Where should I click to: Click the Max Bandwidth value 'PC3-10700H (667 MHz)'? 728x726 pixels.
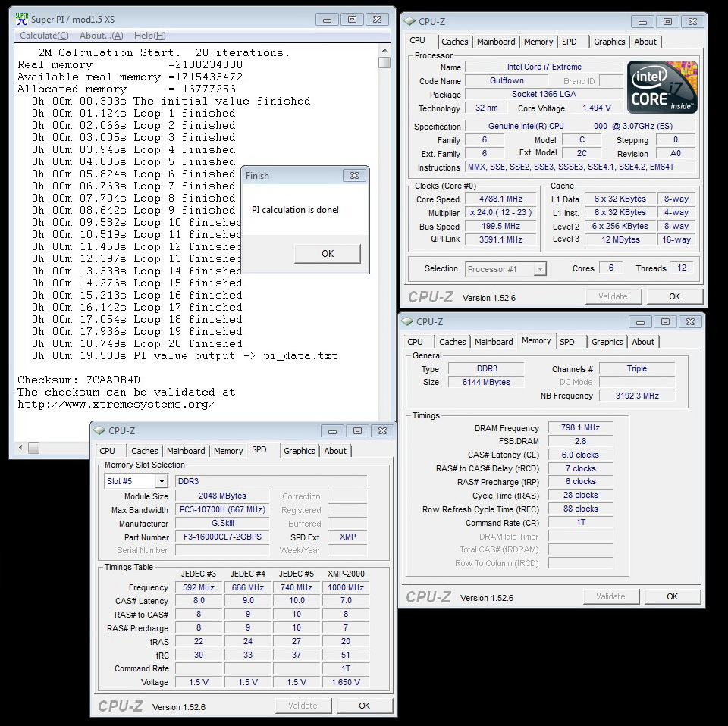[222, 510]
